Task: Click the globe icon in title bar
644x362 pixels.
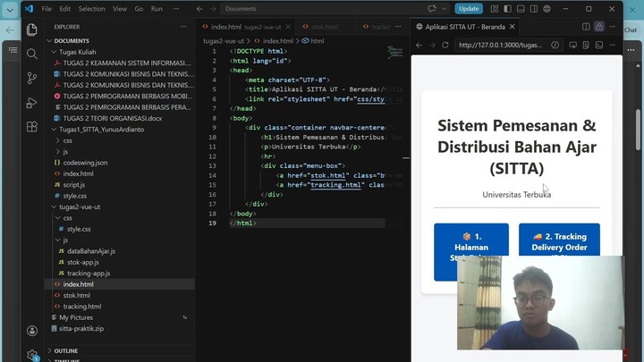Action: point(547,9)
